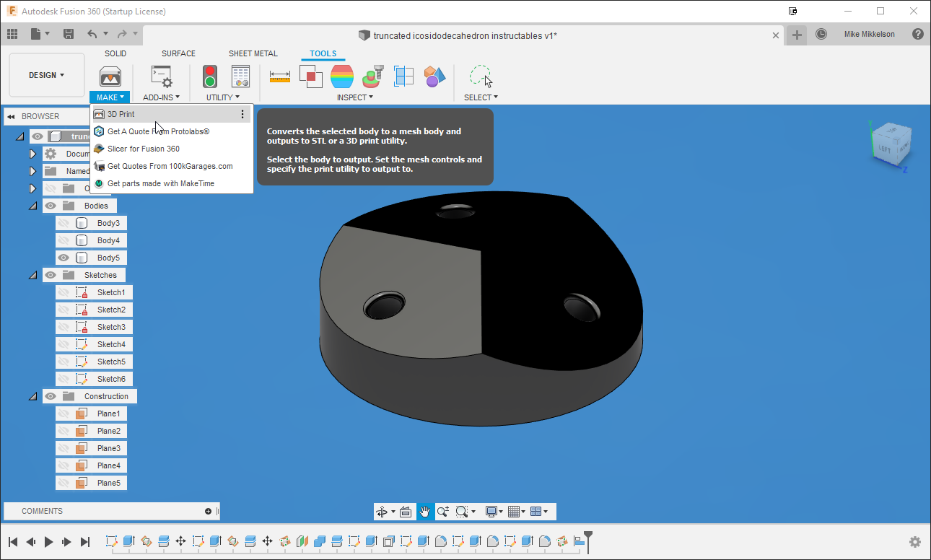Viewport: 931px width, 560px height.
Task: Click the add comment plus button
Action: coord(208,511)
